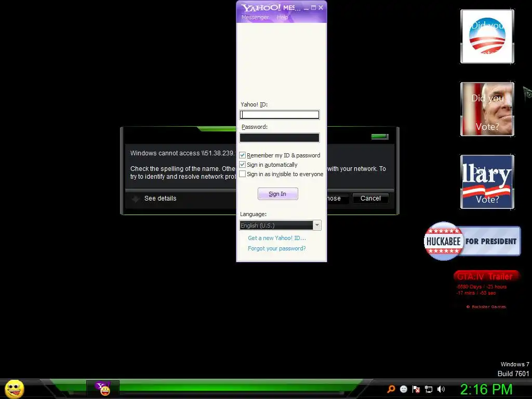The width and height of the screenshot is (532, 399).
Task: Open the Action Center flag icon
Action: (x=416, y=389)
